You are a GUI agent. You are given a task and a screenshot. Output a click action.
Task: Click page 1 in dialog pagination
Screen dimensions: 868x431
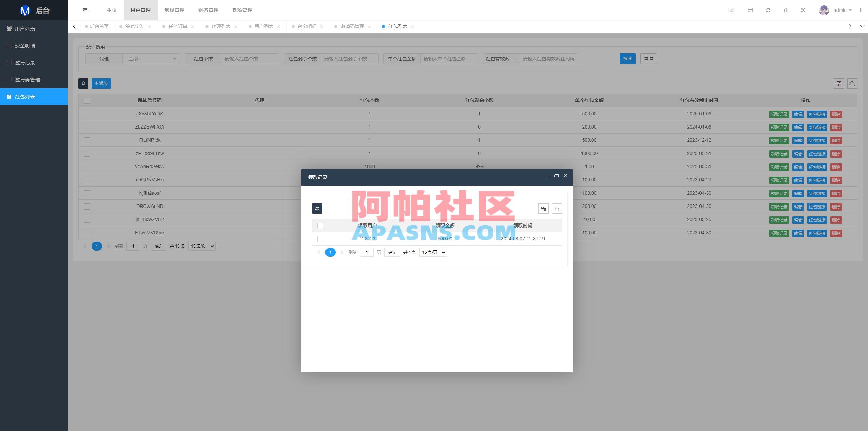[x=330, y=252]
